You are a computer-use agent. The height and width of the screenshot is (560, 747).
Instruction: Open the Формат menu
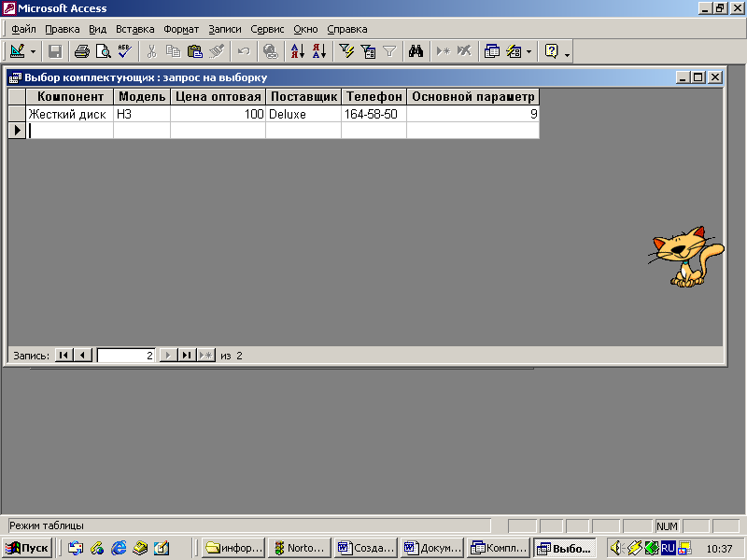point(181,30)
